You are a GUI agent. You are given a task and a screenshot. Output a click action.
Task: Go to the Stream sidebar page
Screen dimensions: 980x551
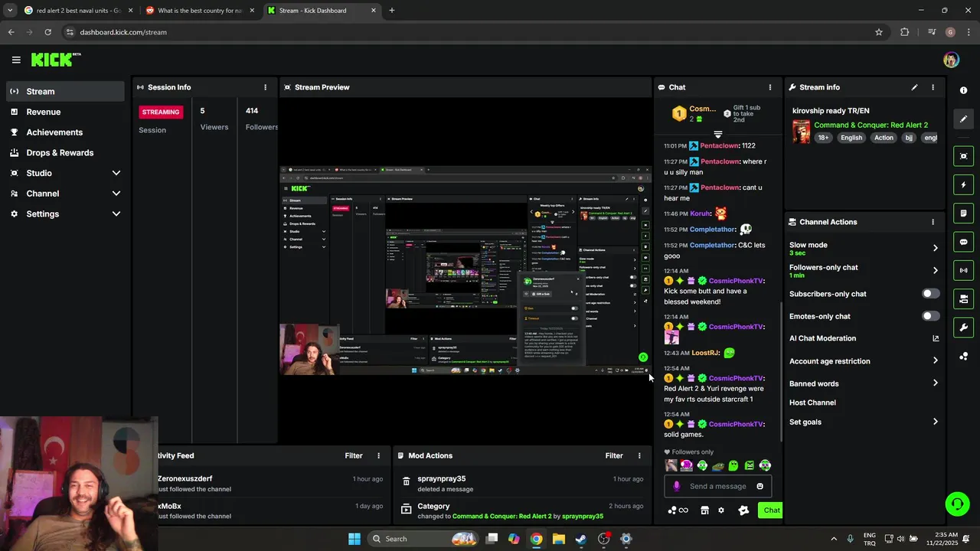point(65,91)
